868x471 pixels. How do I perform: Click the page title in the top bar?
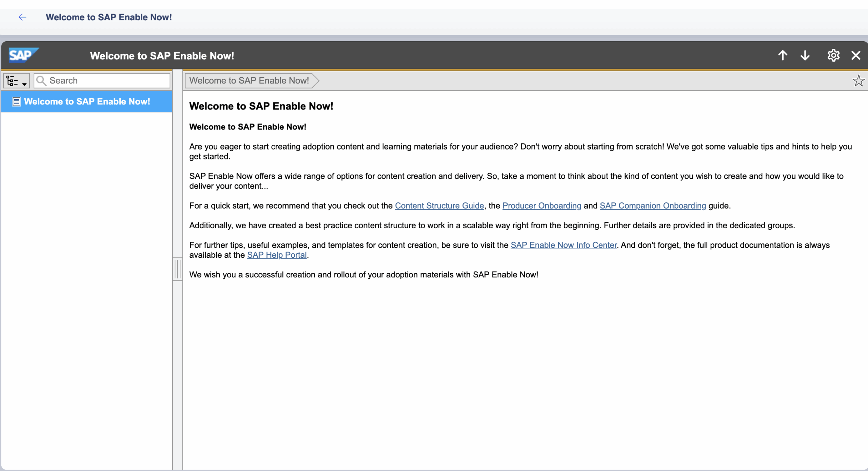(109, 17)
